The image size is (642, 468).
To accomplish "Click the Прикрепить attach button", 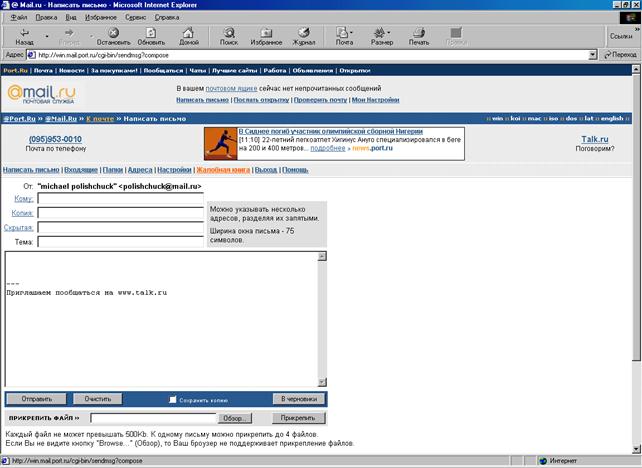I will pyautogui.click(x=298, y=418).
